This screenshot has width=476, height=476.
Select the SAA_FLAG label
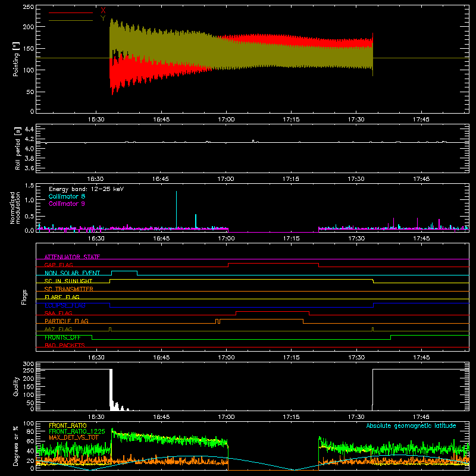[x=58, y=313]
